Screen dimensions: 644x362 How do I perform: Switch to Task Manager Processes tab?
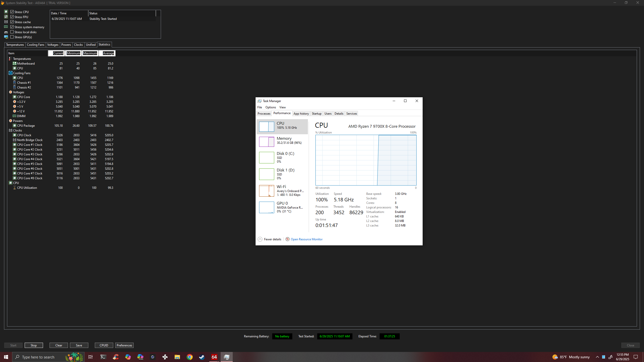coord(264,114)
